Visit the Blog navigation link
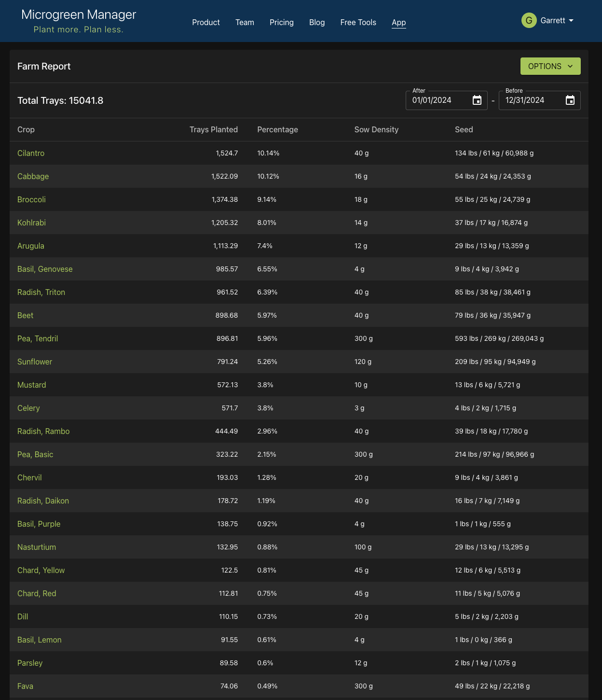The width and height of the screenshot is (602, 700). click(x=317, y=22)
